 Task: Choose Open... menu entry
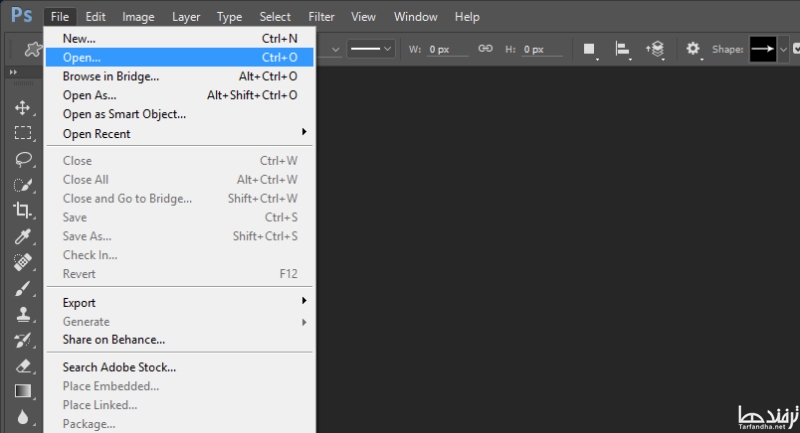click(x=180, y=57)
